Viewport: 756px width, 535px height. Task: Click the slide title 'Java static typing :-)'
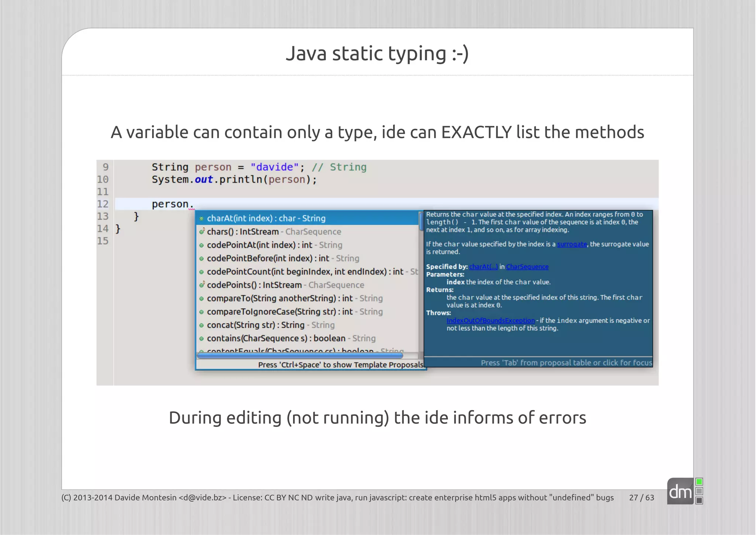click(377, 53)
